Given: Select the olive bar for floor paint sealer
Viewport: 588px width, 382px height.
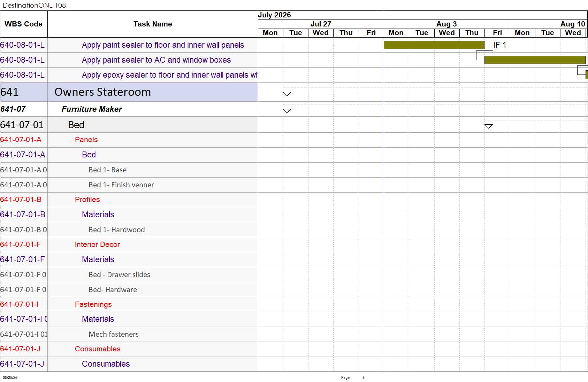Looking at the screenshot, I should pyautogui.click(x=434, y=45).
